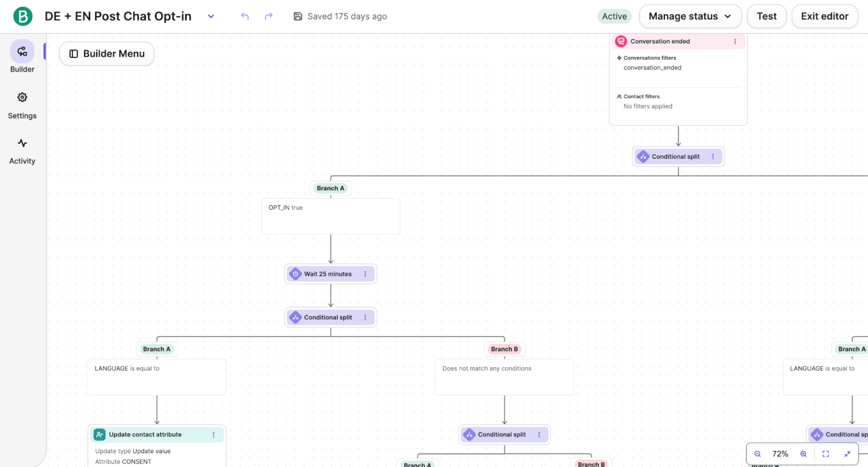The height and width of the screenshot is (467, 868).
Task: Click the Brevo logo icon
Action: [23, 16]
